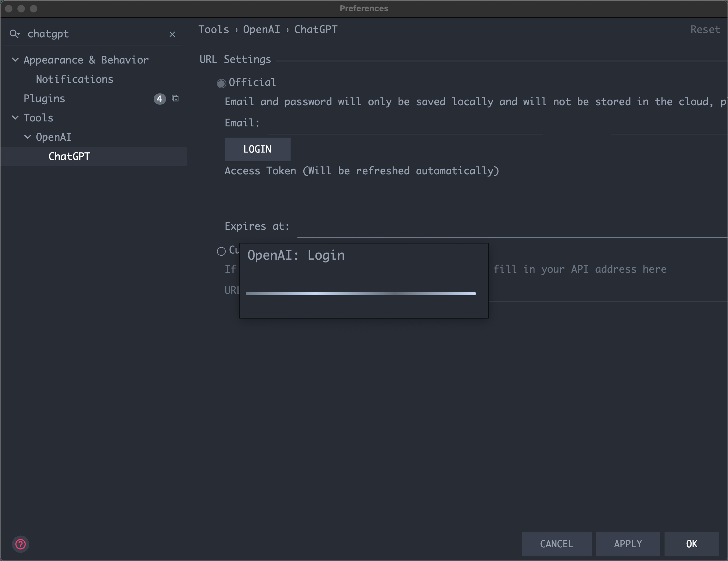
Task: Click the login progress bar
Action: 360,294
